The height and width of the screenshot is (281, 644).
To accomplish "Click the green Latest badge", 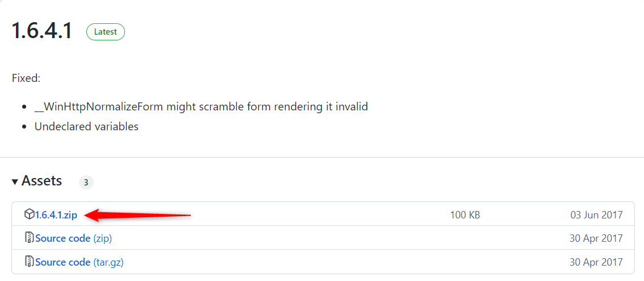I will tap(105, 32).
